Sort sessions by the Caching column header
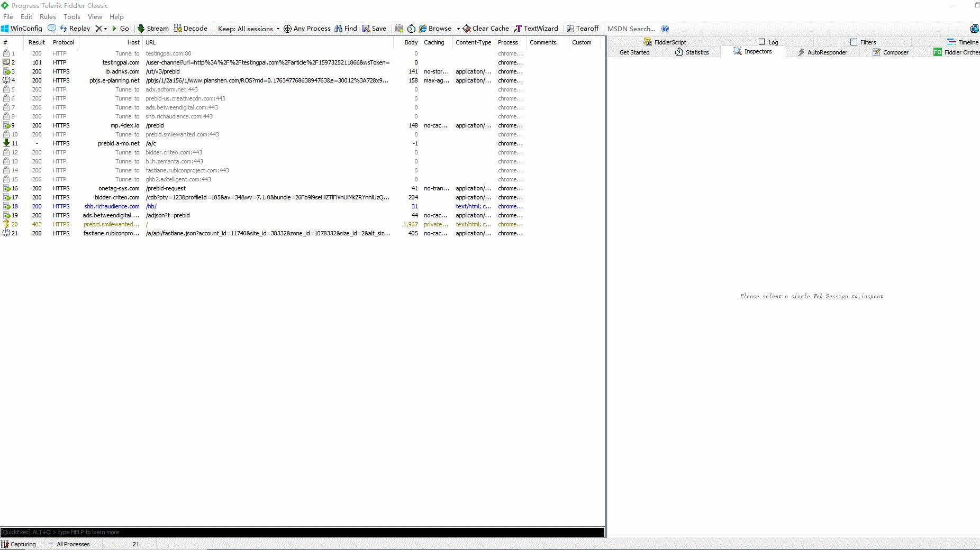This screenshot has height=550, width=980. coord(437,42)
